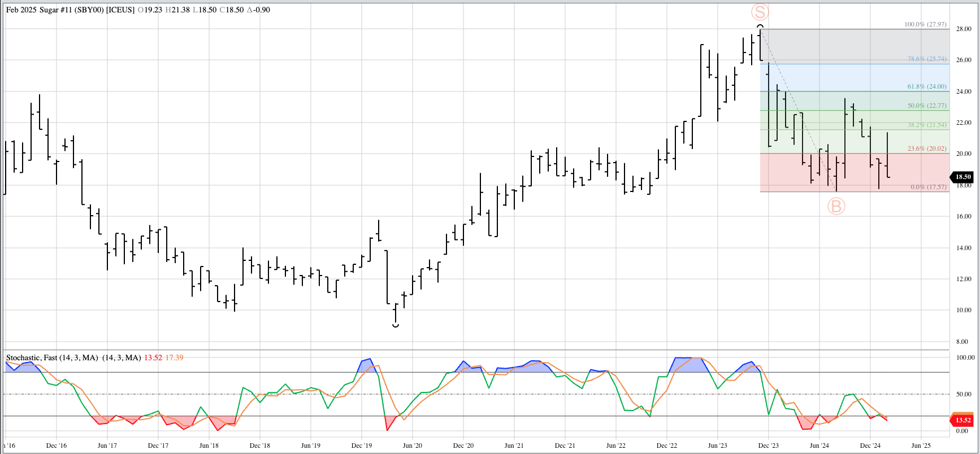Select the 100.0% (27.97) Fibonacci level label

point(925,24)
